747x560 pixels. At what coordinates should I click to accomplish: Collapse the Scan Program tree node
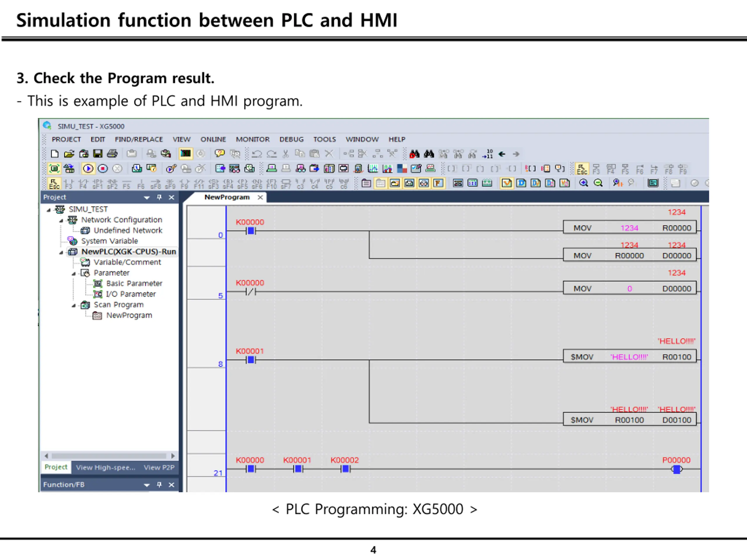pos(74,305)
